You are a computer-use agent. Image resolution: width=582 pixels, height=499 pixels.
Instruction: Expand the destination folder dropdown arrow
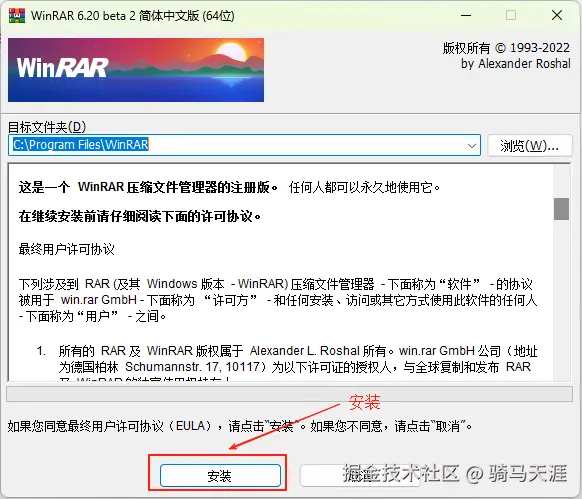point(472,146)
